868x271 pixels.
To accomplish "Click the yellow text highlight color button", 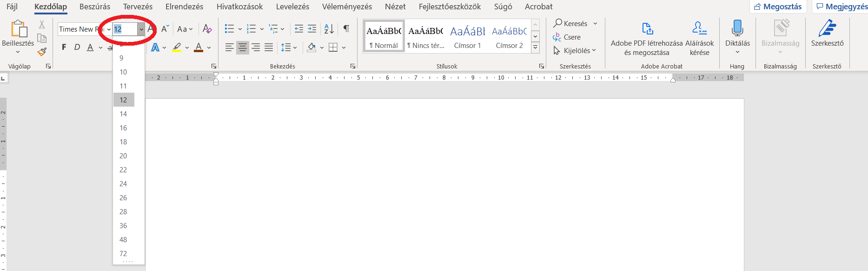I will pyautogui.click(x=177, y=47).
